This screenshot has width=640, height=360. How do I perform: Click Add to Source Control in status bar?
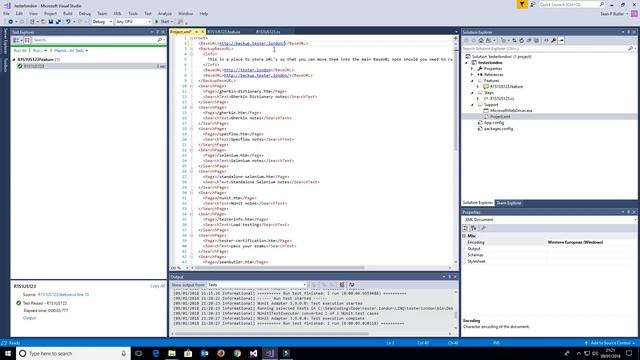610,343
